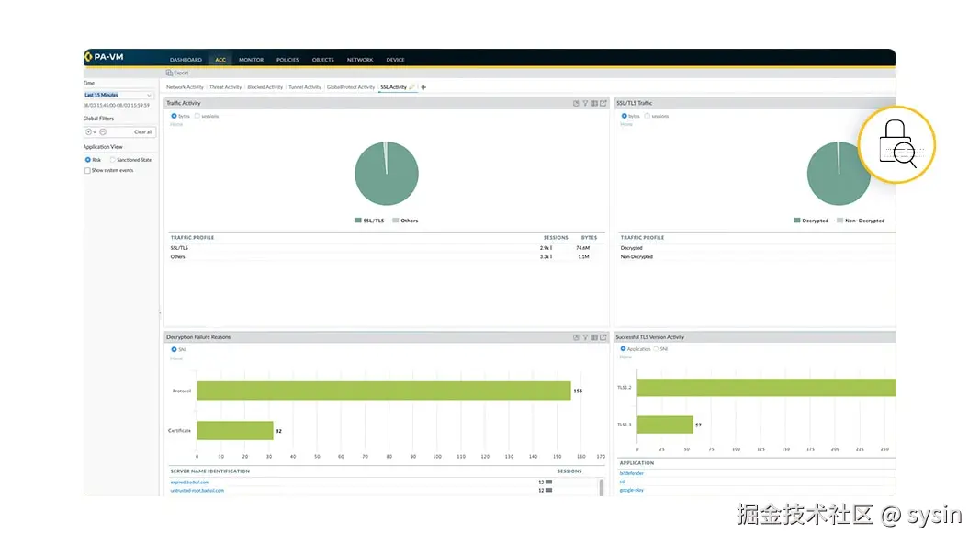The height and width of the screenshot is (545, 980).
Task: Select sessions radio in Traffic Activity widget
Action: 197,116
